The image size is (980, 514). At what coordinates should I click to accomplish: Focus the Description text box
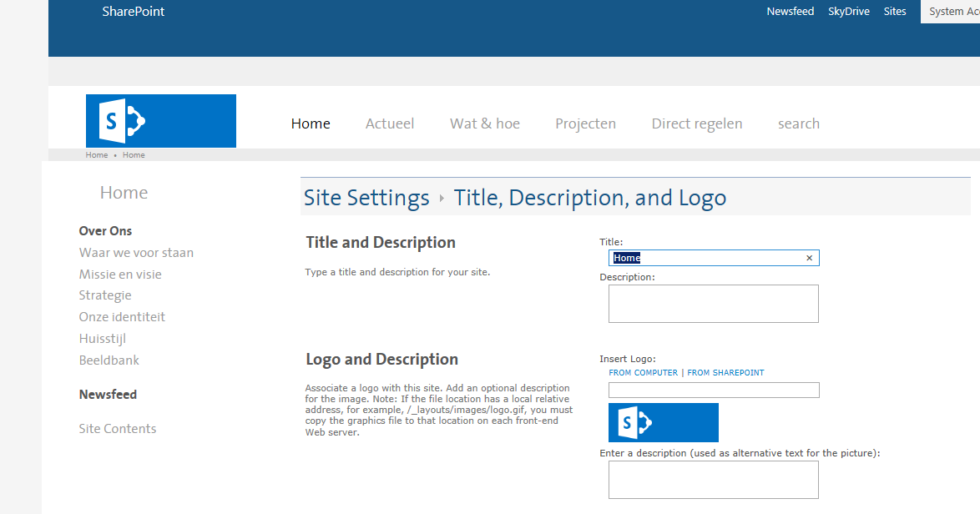pos(713,303)
